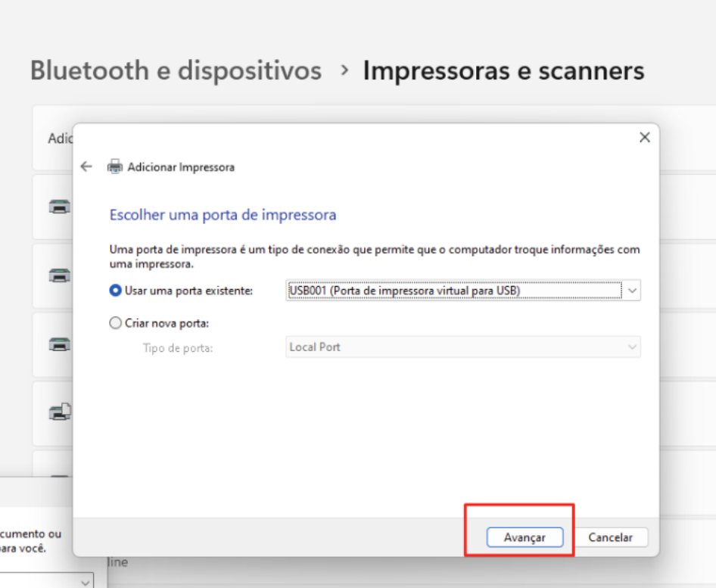Click the 'Impressoras e scanners' breadcrumb title
This screenshot has height=588, width=716.
(x=503, y=71)
